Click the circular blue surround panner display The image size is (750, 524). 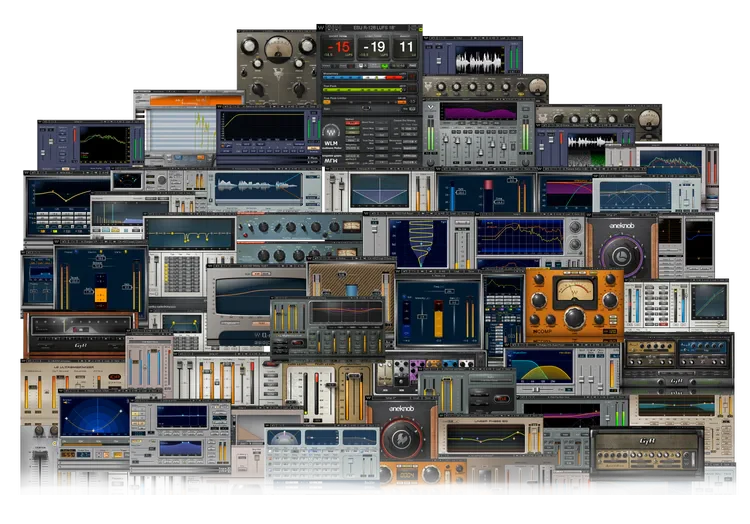(95, 417)
